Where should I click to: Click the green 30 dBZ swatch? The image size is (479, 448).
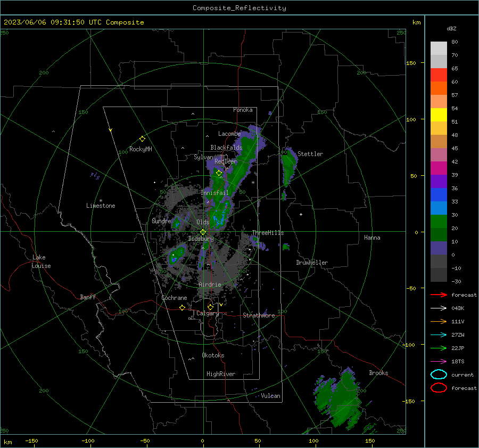tap(439, 221)
